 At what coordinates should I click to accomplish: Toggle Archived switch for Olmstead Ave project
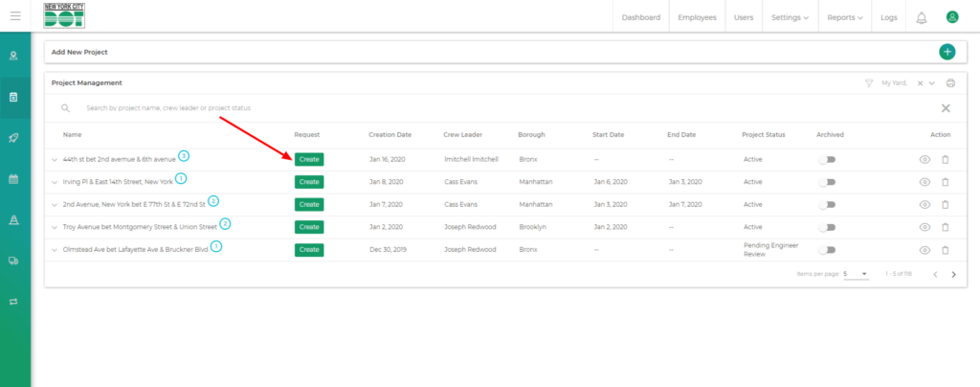click(x=826, y=249)
